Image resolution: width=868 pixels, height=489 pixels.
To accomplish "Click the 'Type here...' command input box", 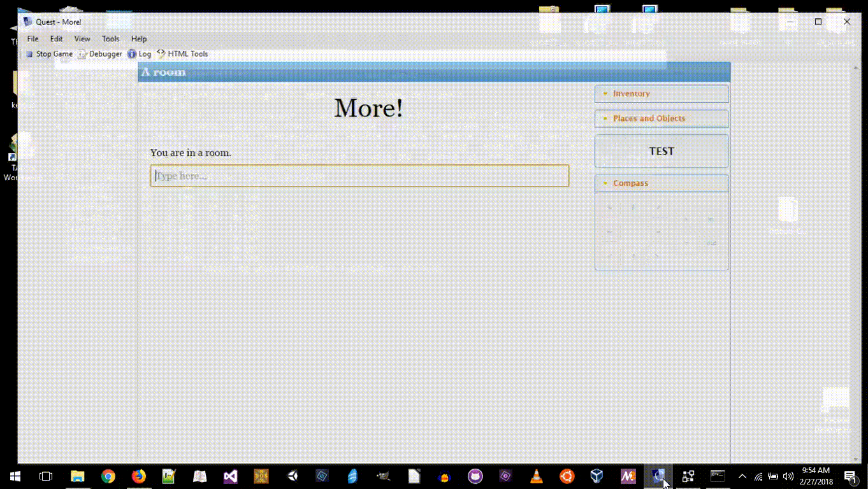I will pyautogui.click(x=359, y=176).
